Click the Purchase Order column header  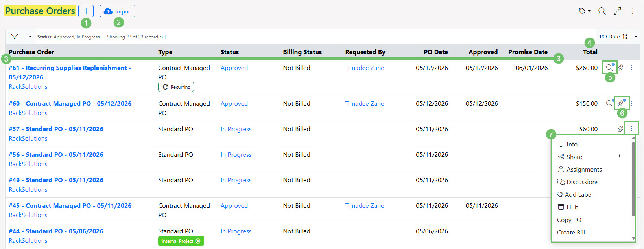point(31,52)
